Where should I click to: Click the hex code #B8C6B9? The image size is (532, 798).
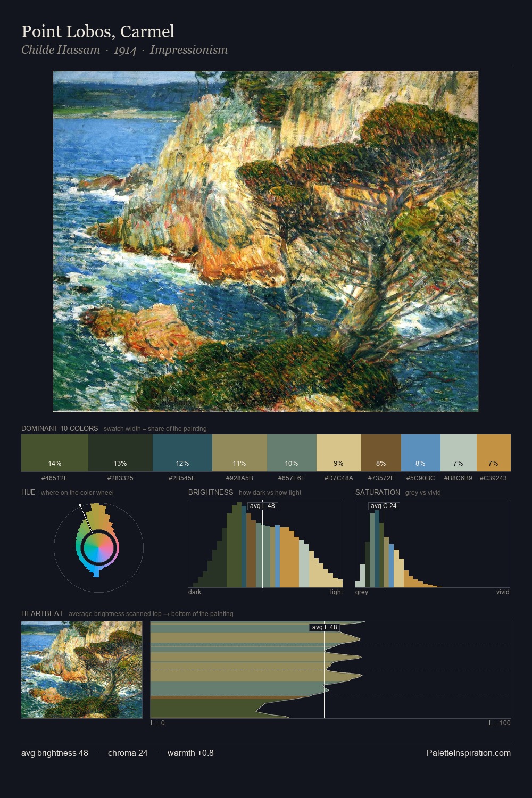[458, 478]
